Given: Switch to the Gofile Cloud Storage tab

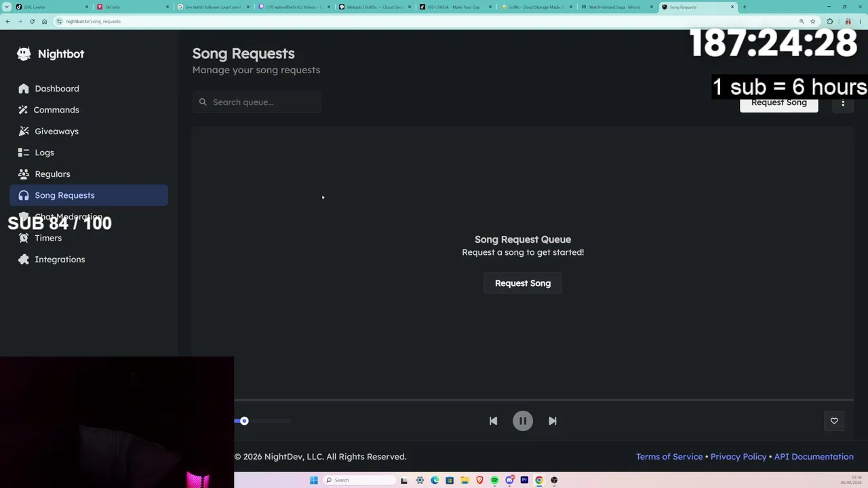Looking at the screenshot, I should (x=536, y=7).
